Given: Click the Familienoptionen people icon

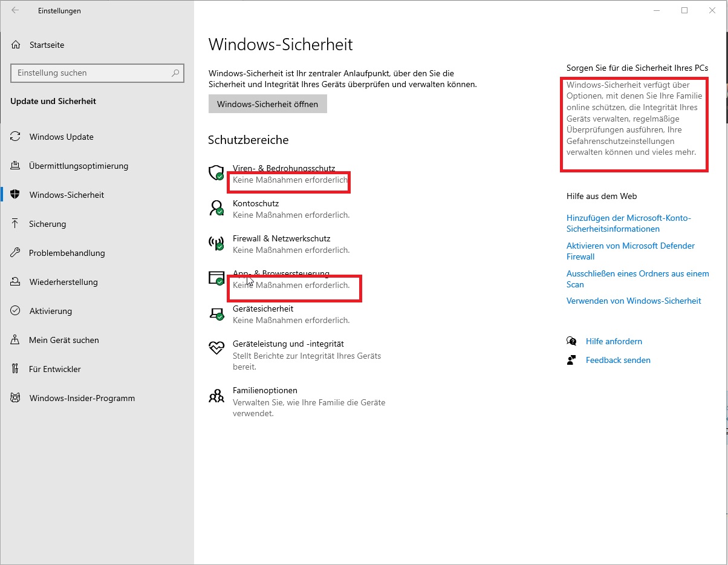Looking at the screenshot, I should tap(216, 396).
